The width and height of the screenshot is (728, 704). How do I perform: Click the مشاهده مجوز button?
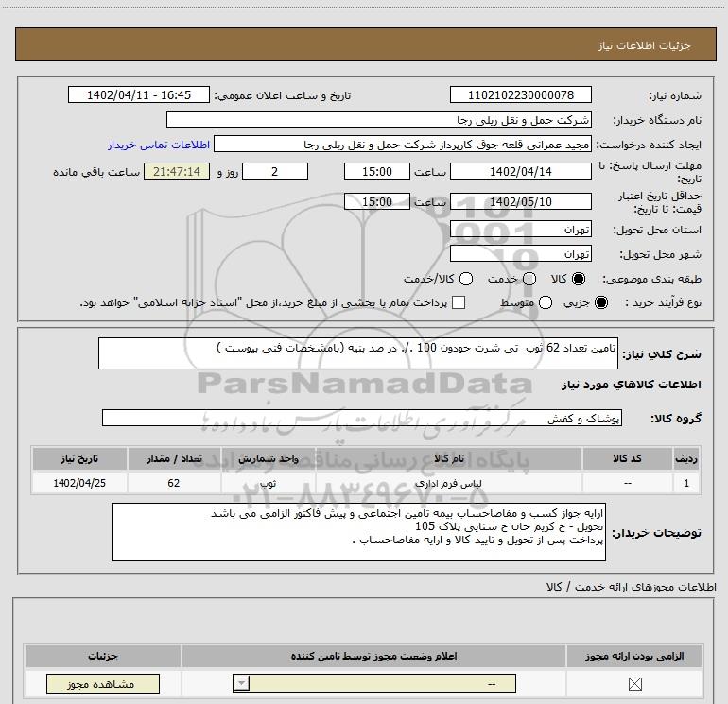click(103, 684)
